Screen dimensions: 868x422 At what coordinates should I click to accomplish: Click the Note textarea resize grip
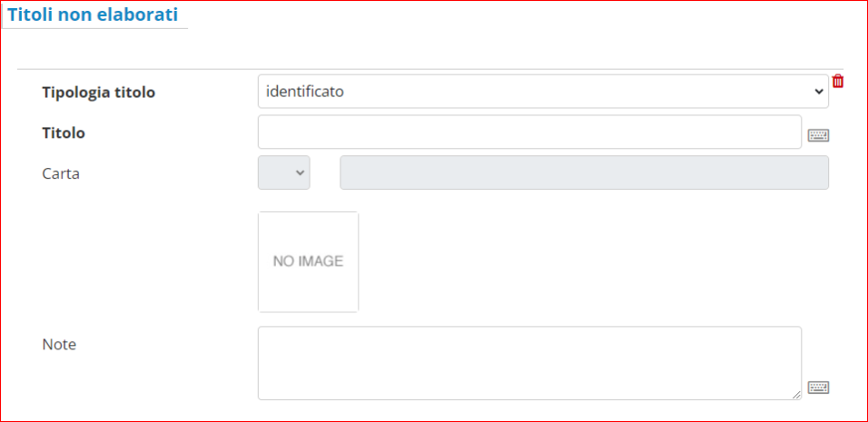tap(796, 395)
